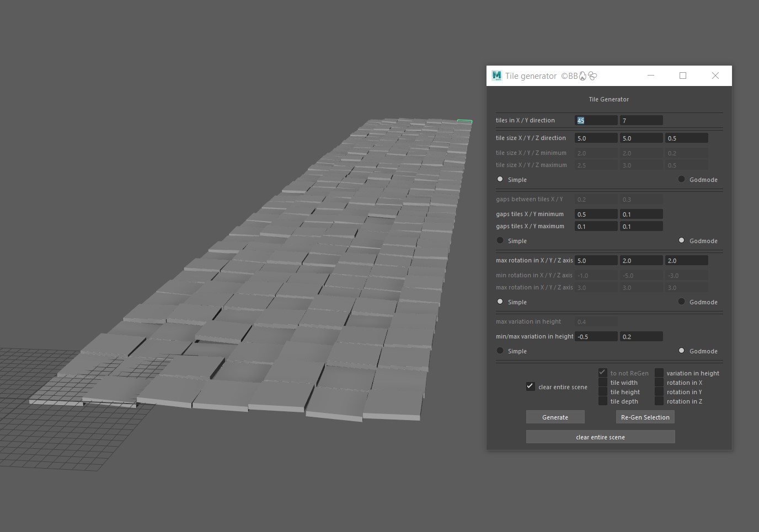Uncheck the clear entire scene checkbox
759x532 pixels.
530,386
